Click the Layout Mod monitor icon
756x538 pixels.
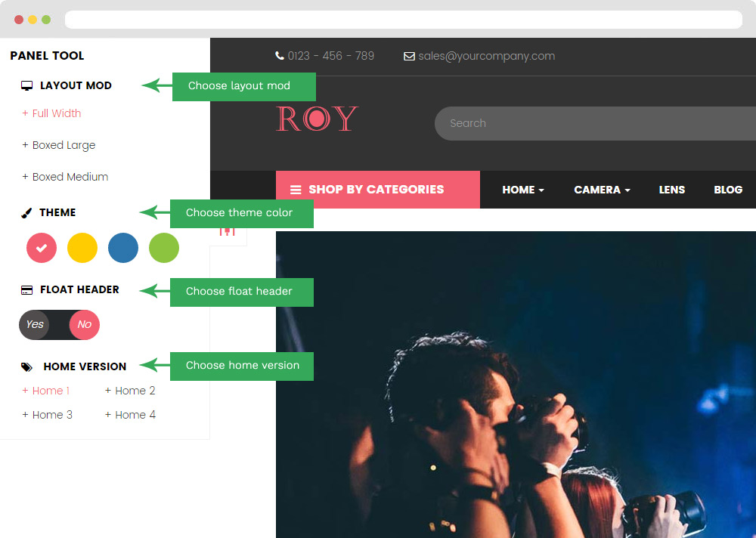click(x=27, y=86)
